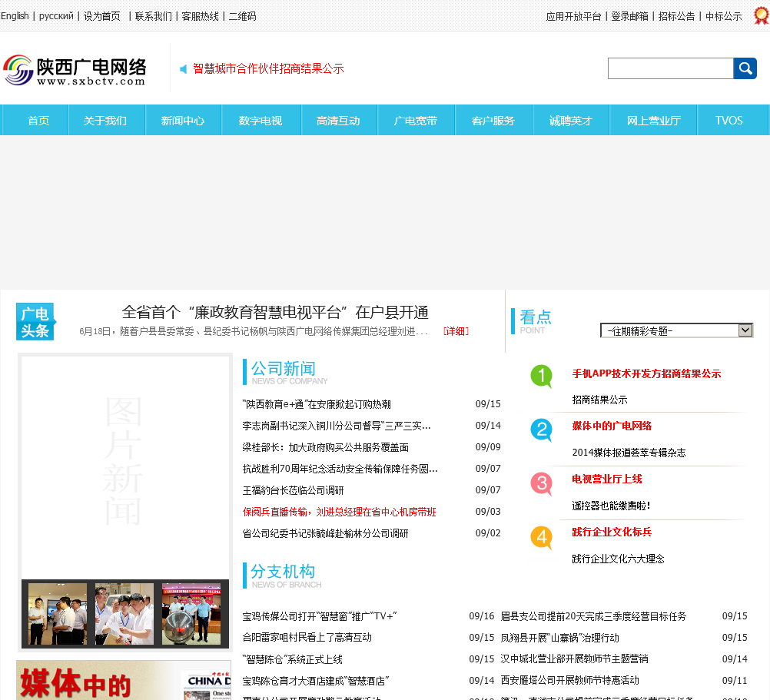This screenshot has width=770, height=700.
Task: Open 媒体中的广电网络 topic
Action: click(612, 426)
